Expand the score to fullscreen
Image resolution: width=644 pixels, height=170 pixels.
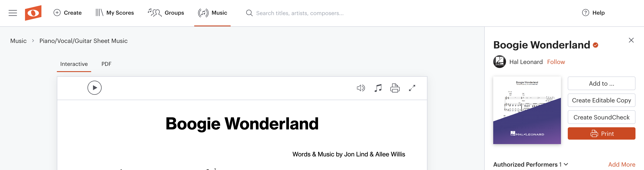point(412,88)
